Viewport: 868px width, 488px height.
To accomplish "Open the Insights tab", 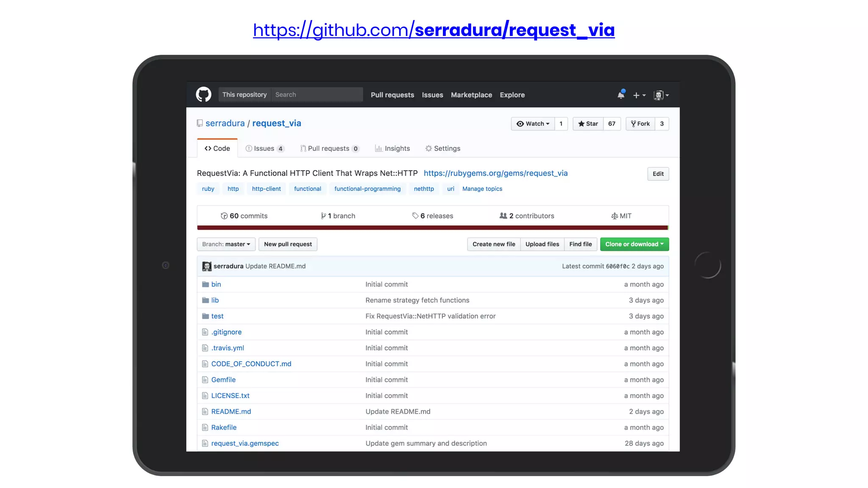I will point(392,148).
